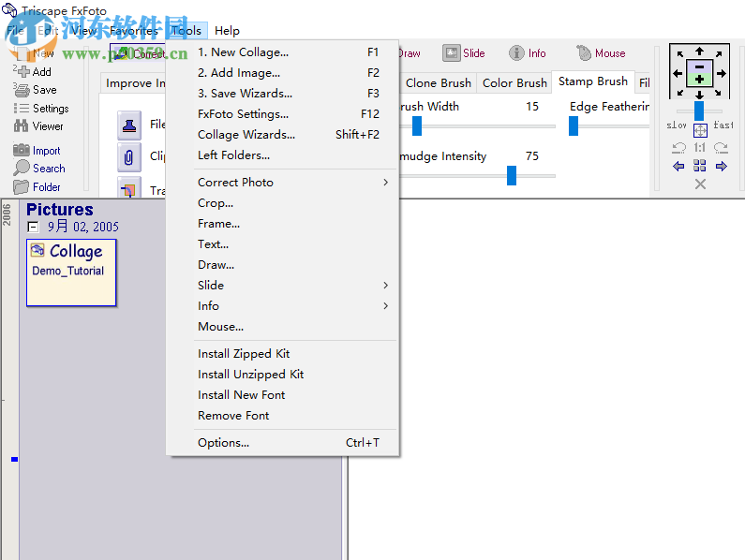This screenshot has width=745, height=560.
Task: Click the blue timeline marker
Action: click(14, 459)
